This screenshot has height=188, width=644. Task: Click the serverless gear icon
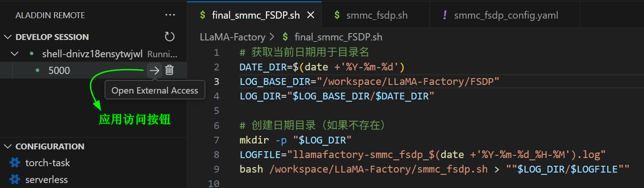click(x=15, y=179)
